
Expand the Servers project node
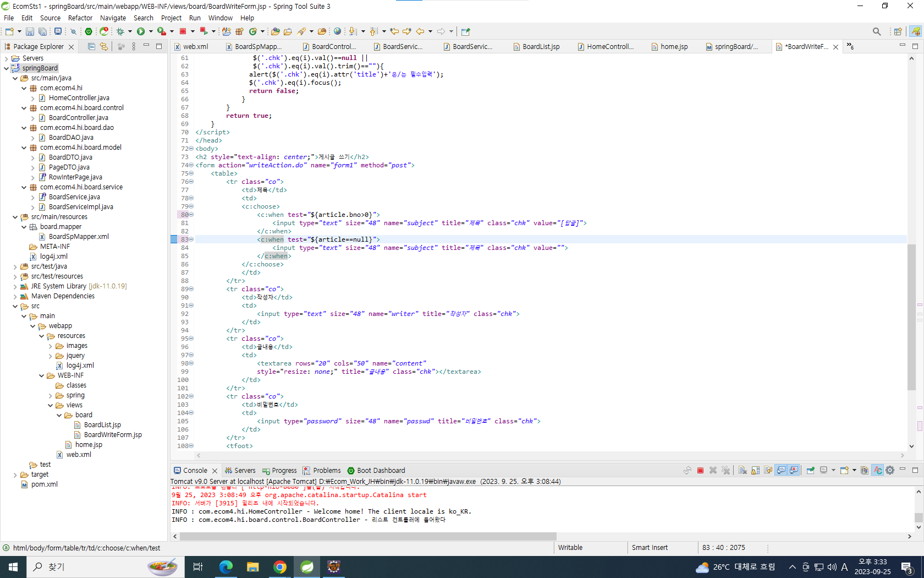point(6,58)
